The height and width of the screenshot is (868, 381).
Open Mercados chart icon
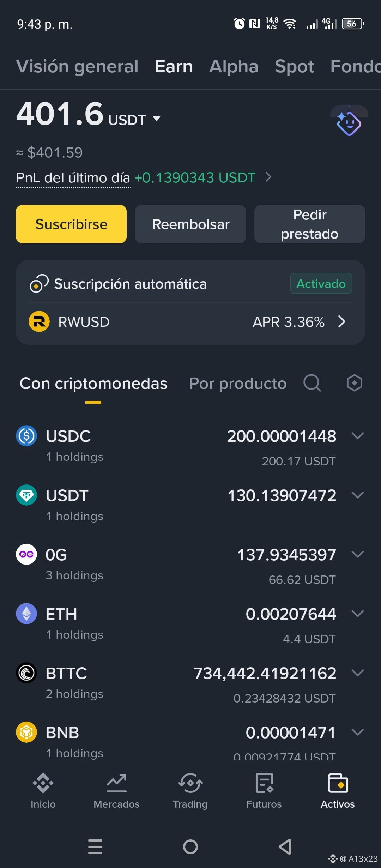[x=117, y=783]
